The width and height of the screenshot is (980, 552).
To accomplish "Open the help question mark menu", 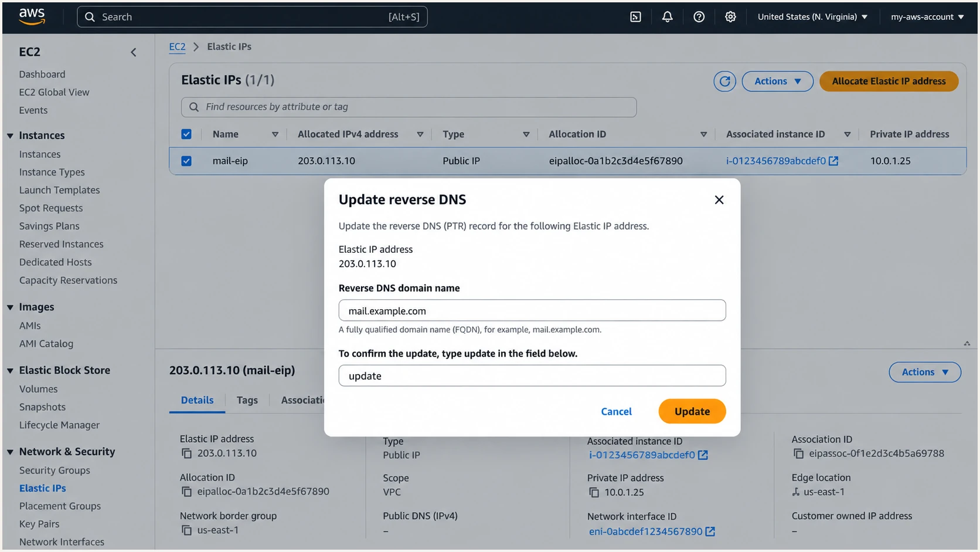I will point(699,17).
